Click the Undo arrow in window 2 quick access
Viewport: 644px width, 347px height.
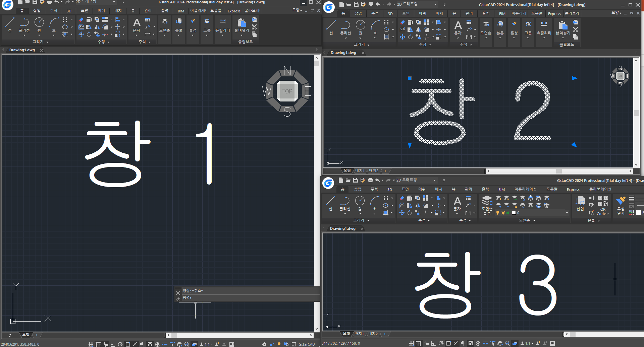(x=378, y=4)
